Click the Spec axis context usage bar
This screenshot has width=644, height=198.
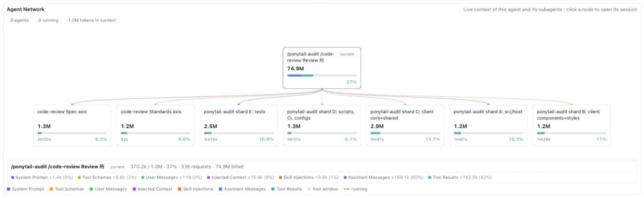pyautogui.click(x=72, y=133)
